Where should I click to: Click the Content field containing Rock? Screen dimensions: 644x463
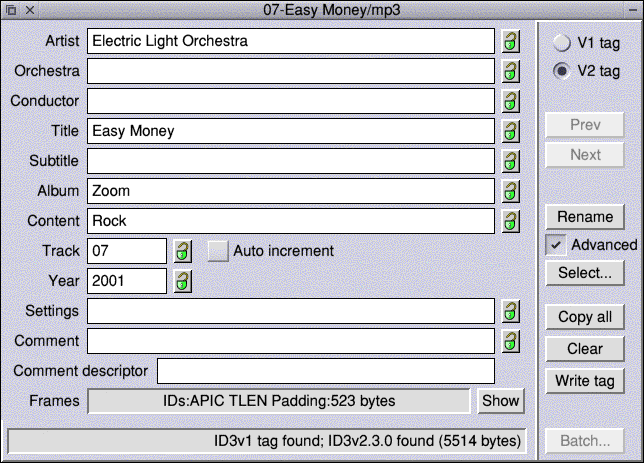tap(291, 221)
